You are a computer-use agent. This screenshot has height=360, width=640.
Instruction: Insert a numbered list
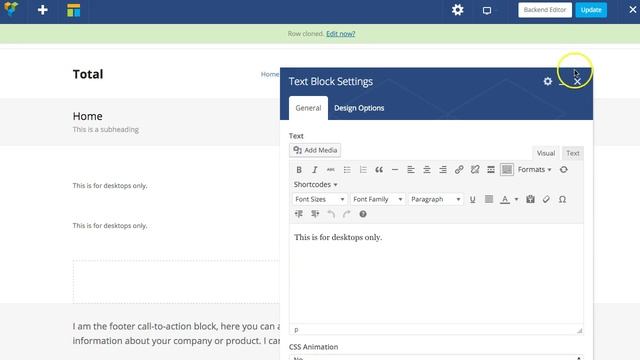pos(363,170)
